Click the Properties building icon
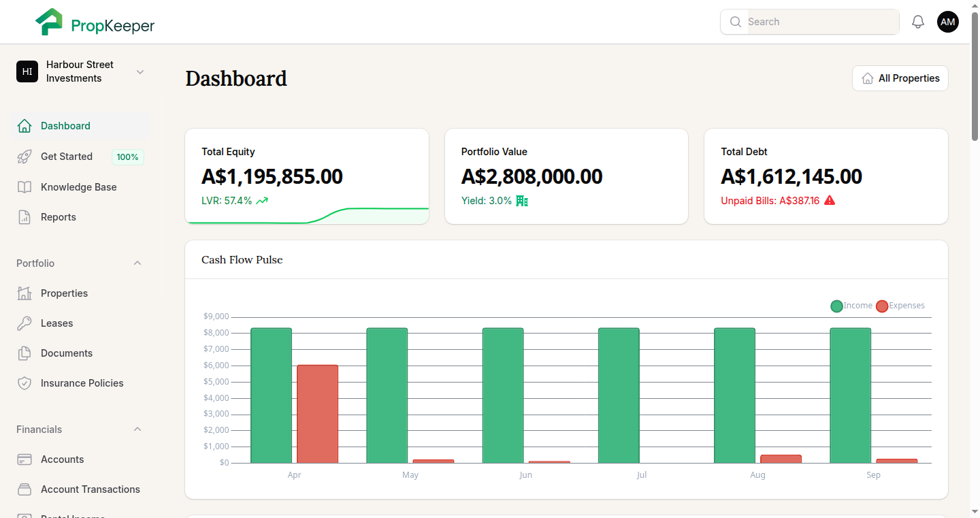 pyautogui.click(x=24, y=293)
